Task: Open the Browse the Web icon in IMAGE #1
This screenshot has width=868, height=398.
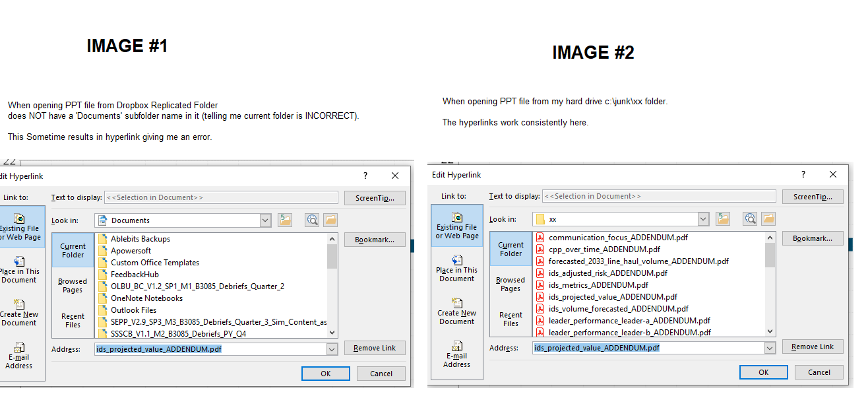Action: (x=311, y=220)
